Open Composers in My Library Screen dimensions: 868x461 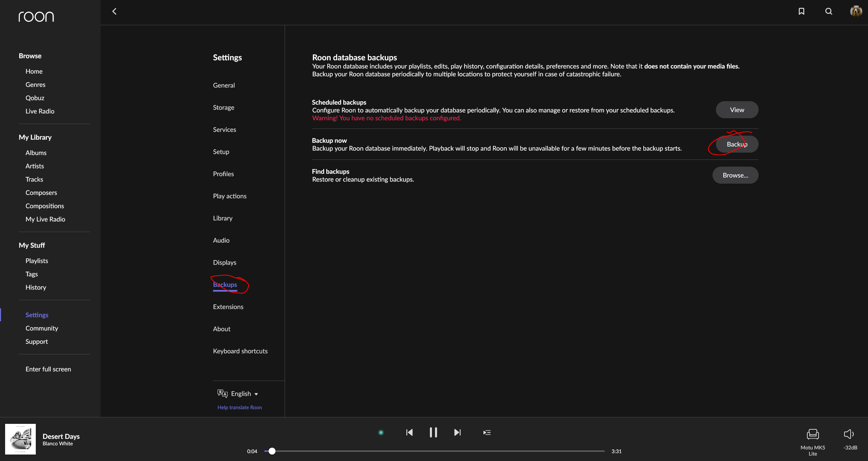[41, 193]
